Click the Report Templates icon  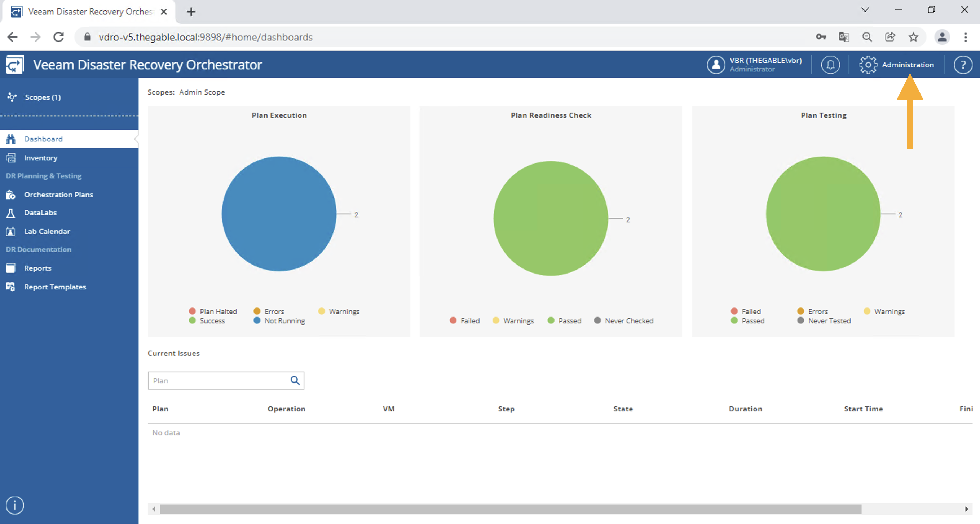11,287
